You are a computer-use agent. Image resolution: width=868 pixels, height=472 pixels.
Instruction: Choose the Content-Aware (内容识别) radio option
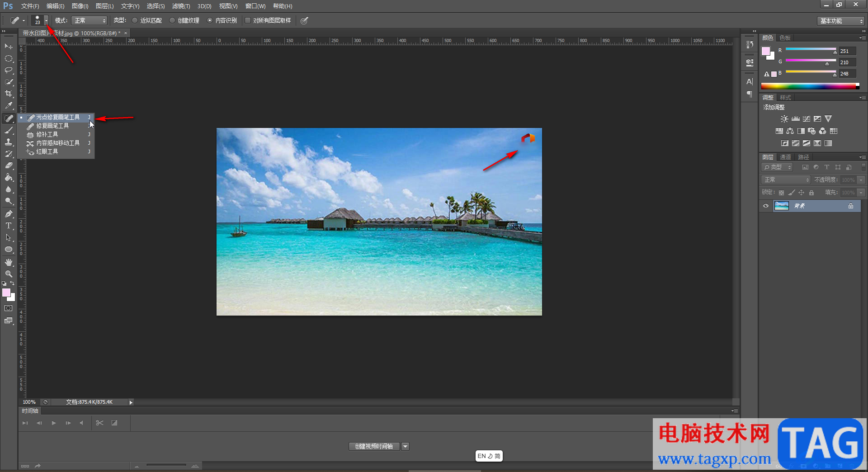point(210,20)
